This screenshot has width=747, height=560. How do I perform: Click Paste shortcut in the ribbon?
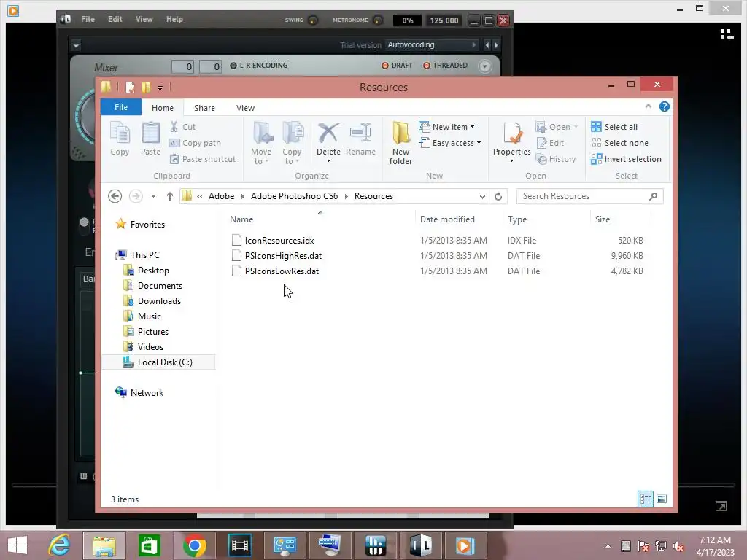203,159
